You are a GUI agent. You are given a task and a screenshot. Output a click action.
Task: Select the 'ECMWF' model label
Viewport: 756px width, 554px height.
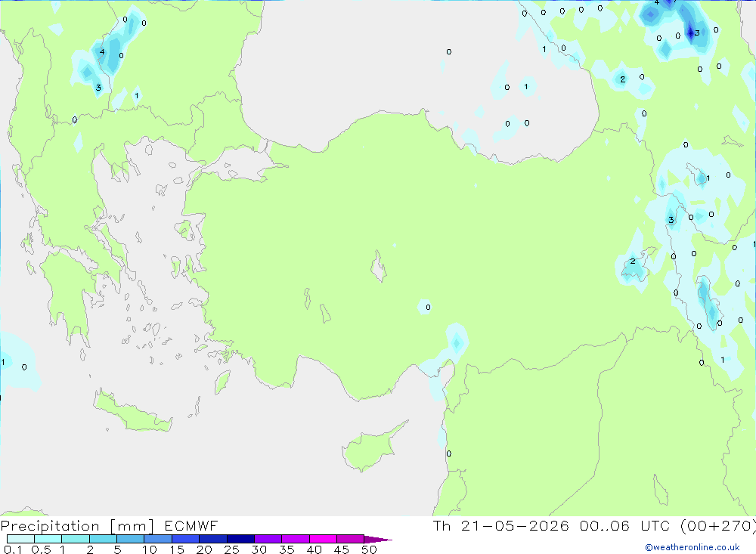pyautogui.click(x=191, y=525)
